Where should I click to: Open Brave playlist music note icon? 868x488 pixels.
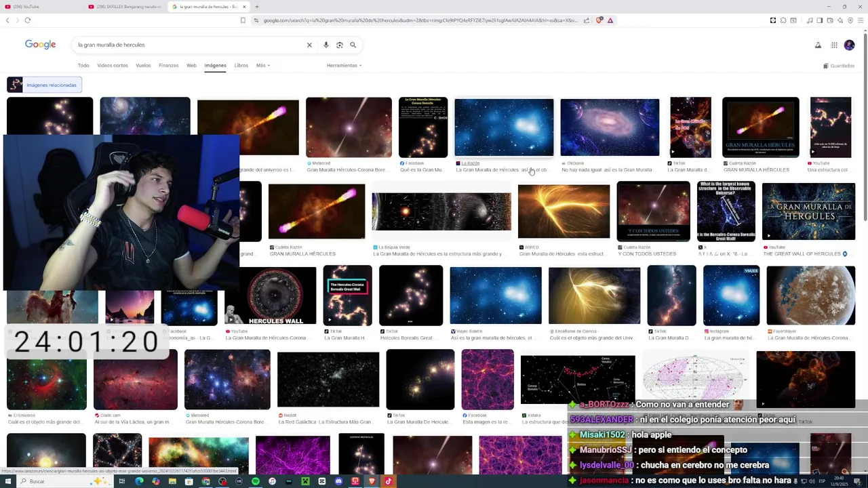[809, 20]
